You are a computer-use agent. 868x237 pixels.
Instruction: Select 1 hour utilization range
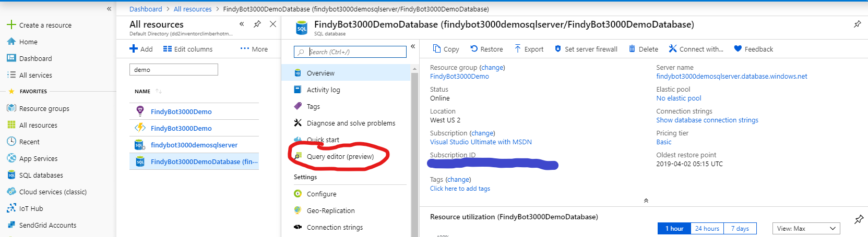(x=674, y=228)
